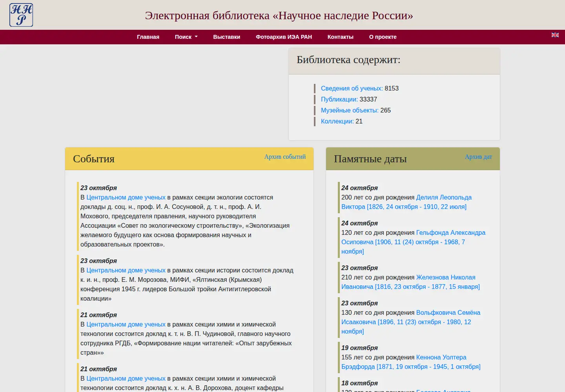Go to the Выставки page
Screen dimensions: 565x392
pos(227,37)
